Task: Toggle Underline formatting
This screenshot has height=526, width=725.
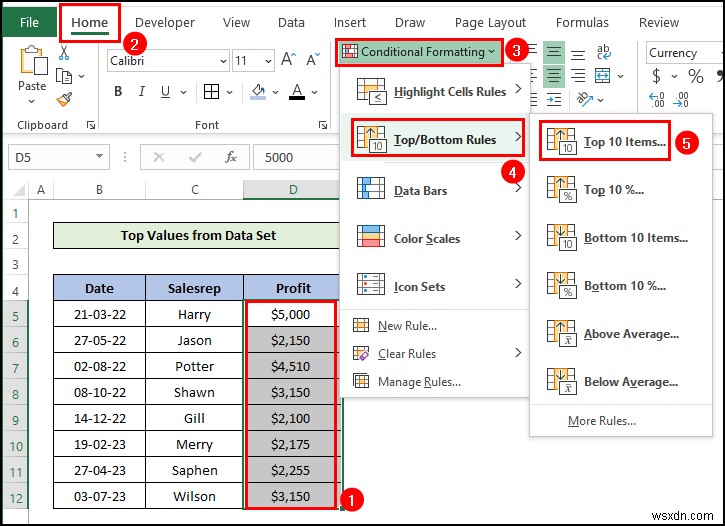Action: 166,92
